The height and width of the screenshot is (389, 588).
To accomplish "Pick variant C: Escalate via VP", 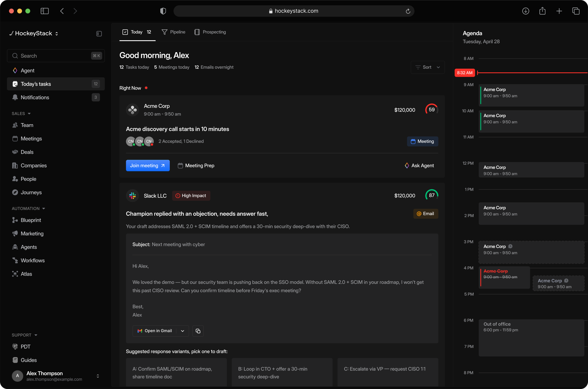I will tap(388, 372).
